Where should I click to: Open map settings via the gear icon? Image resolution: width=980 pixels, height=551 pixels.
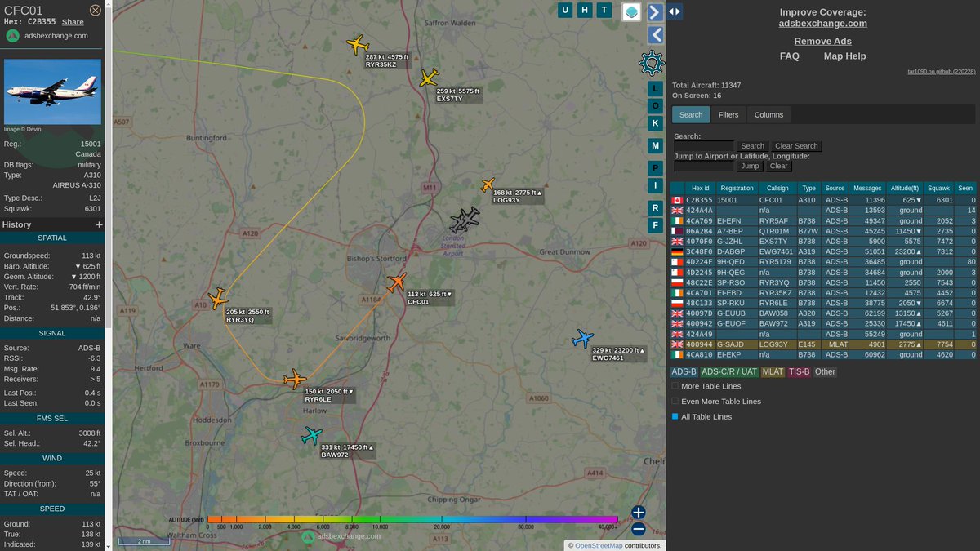click(653, 63)
